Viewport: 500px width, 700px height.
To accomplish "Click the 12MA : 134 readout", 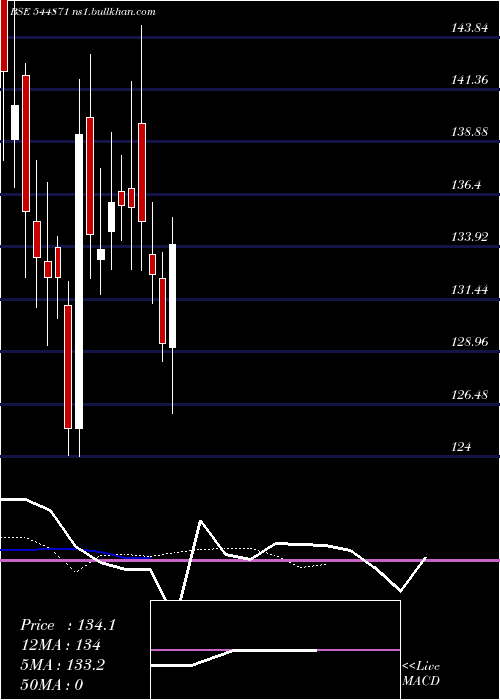I will point(61,645).
